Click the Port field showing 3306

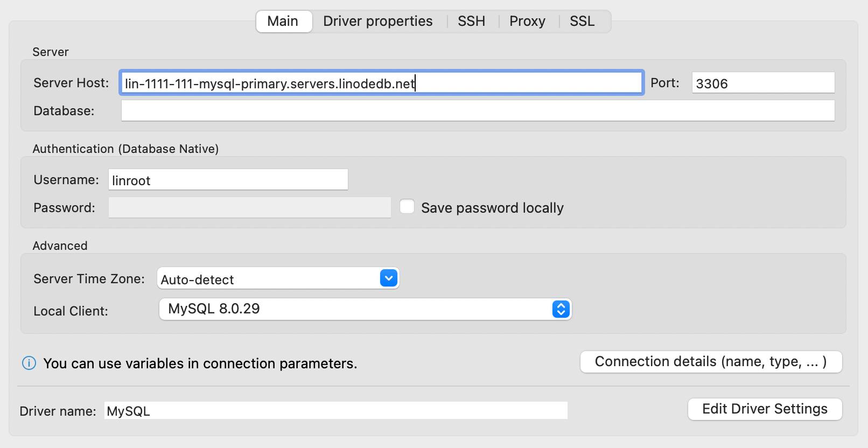[x=762, y=83]
